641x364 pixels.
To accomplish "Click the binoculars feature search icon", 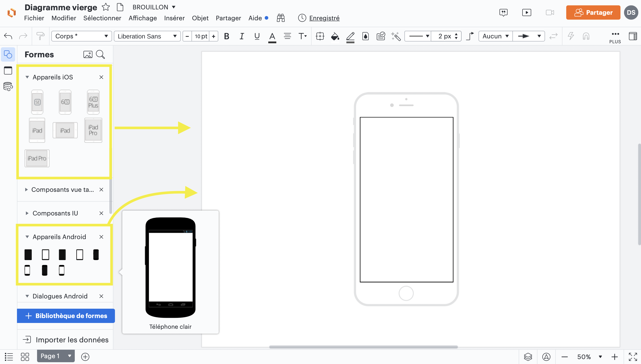I will [281, 18].
